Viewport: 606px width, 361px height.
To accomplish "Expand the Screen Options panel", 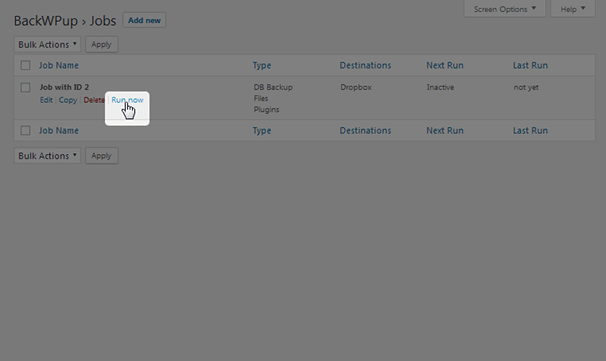I will coord(505,9).
